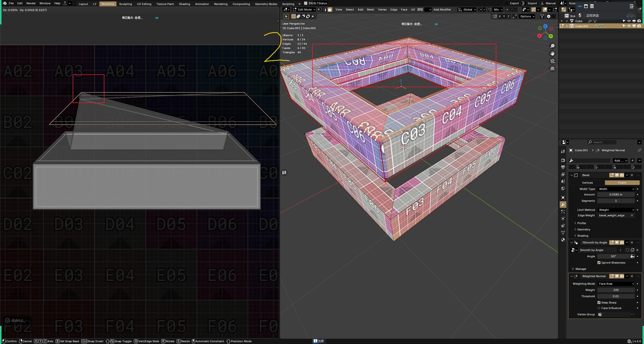Image resolution: width=644 pixels, height=344 pixels.
Task: Click the outliner filter funnel icon
Action: pos(542,16)
